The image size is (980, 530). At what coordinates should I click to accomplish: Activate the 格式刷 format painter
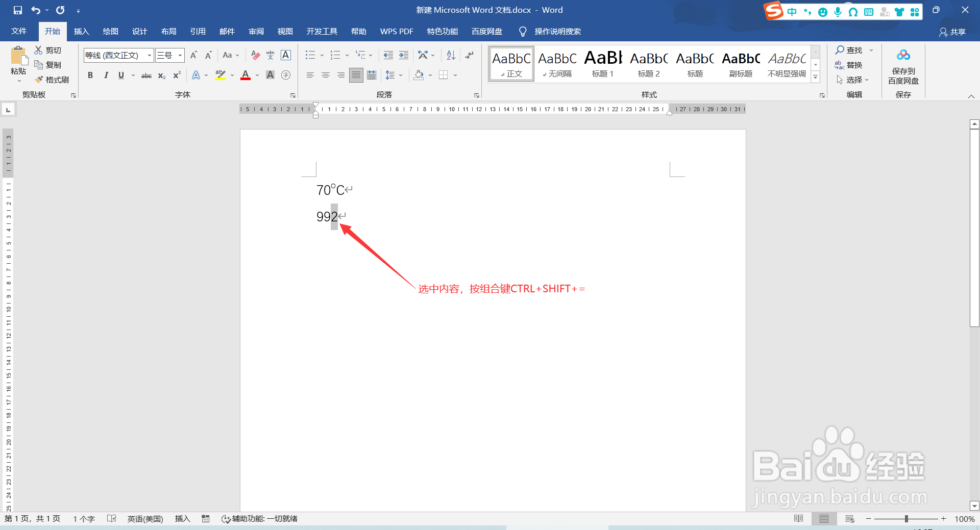[52, 80]
